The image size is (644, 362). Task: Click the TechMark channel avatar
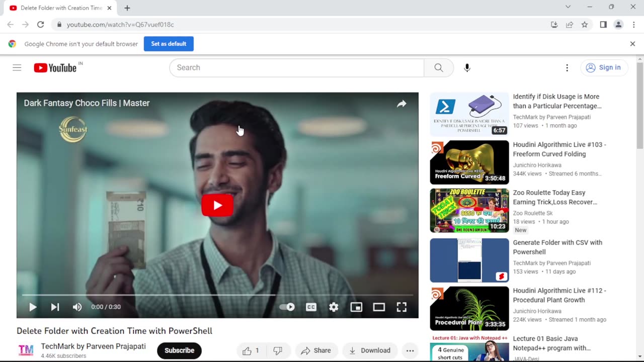click(26, 350)
